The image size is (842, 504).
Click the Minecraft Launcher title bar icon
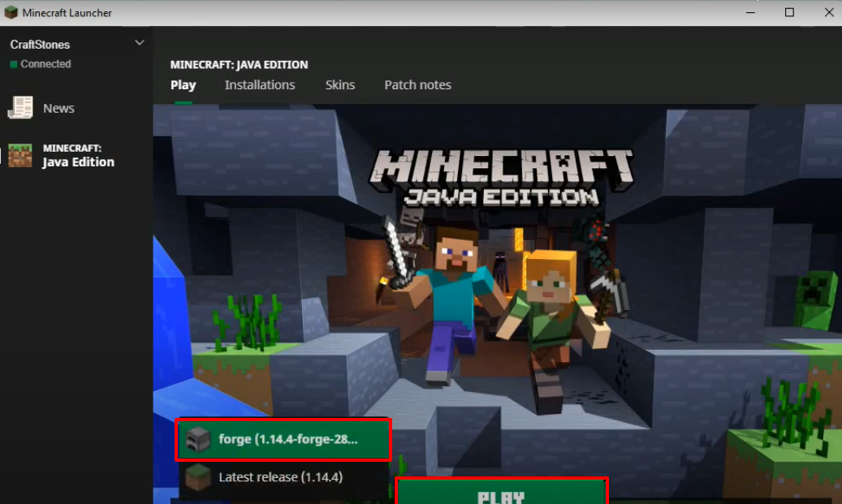[11, 12]
